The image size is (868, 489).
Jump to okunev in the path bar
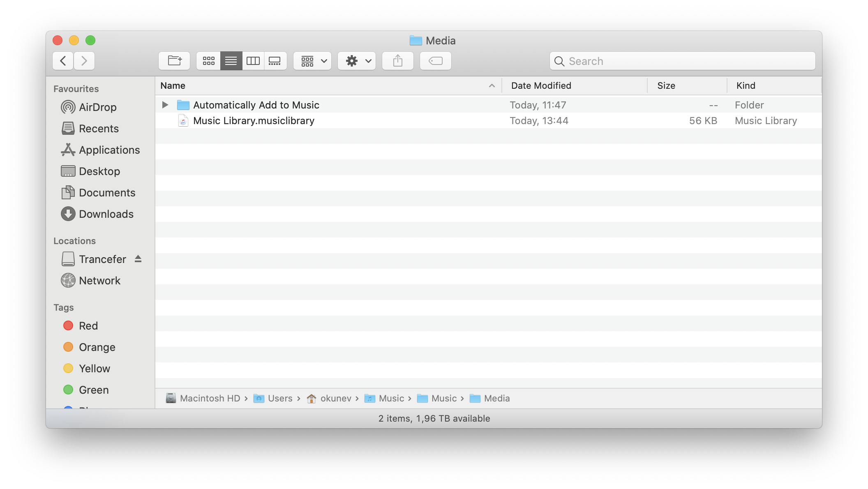pyautogui.click(x=335, y=398)
